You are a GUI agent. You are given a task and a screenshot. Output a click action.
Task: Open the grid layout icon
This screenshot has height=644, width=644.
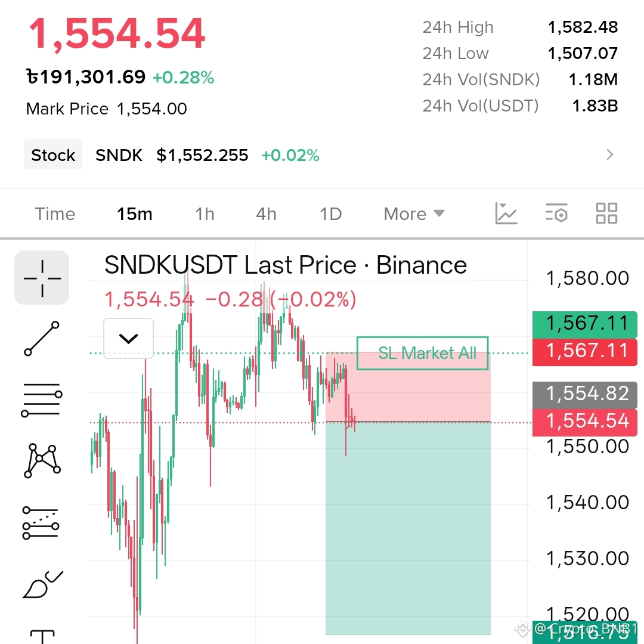[606, 213]
